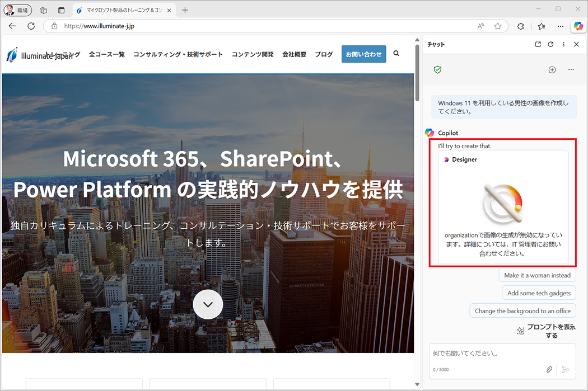Click the Copilot logo in chat
Image resolution: width=588 pixels, height=391 pixels.
pyautogui.click(x=430, y=133)
